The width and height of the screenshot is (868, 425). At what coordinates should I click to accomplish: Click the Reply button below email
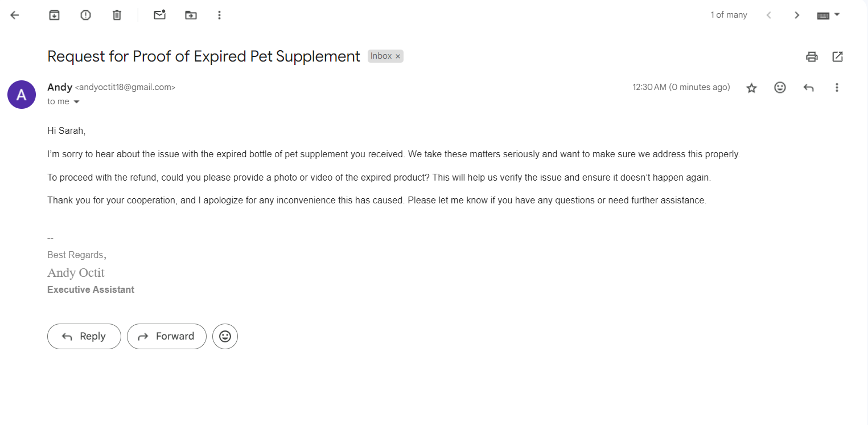[84, 336]
